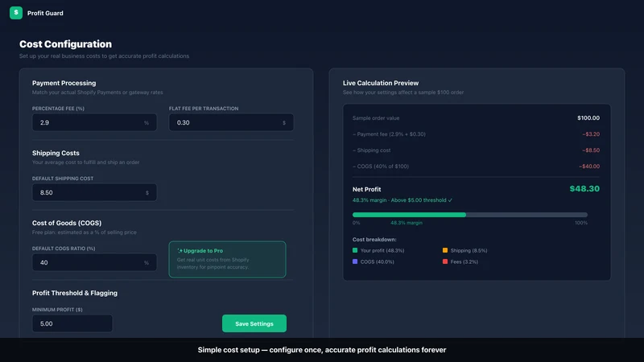The width and height of the screenshot is (644, 362).
Task: Click the '100%' label at the bar end
Action: 580,223
